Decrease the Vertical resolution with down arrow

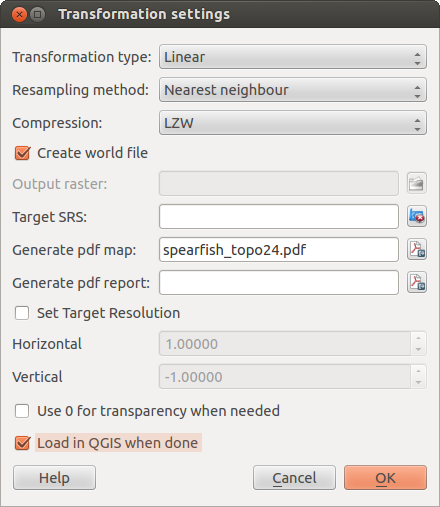click(x=419, y=382)
